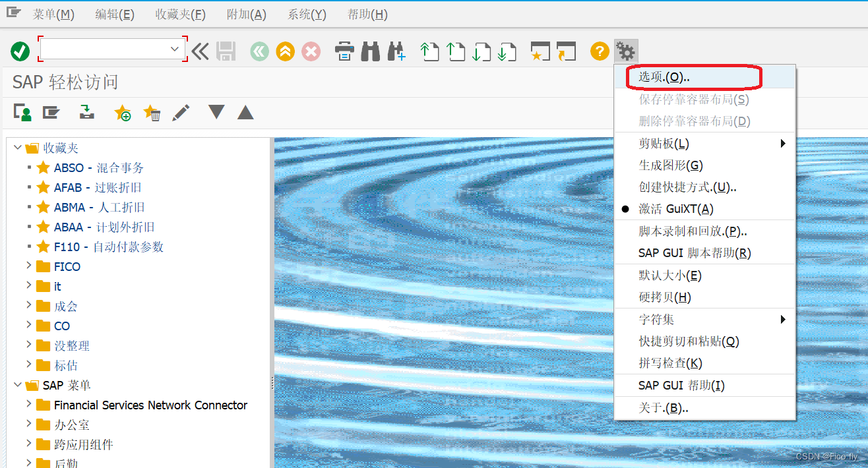Click the Find Next binoculars-plus icon

point(396,51)
